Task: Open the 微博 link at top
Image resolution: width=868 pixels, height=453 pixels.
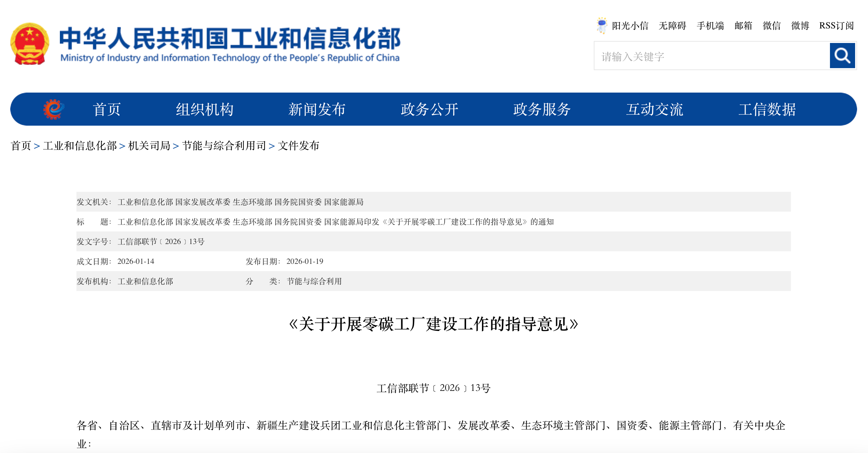Action: tap(800, 26)
